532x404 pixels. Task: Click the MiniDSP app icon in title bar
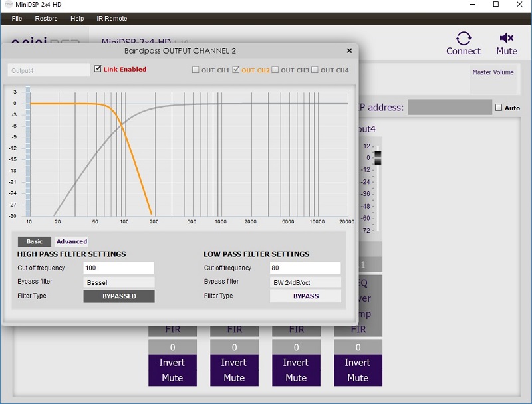[8, 5]
